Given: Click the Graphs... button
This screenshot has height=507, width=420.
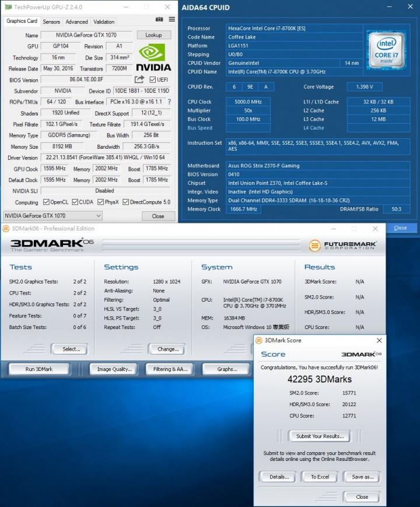Looking at the screenshot, I should click(227, 369).
